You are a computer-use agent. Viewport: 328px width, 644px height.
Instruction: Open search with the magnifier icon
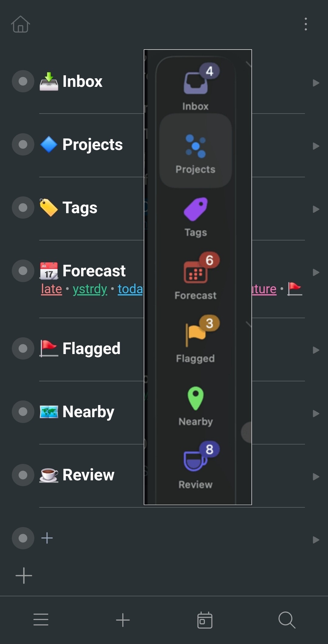287,620
